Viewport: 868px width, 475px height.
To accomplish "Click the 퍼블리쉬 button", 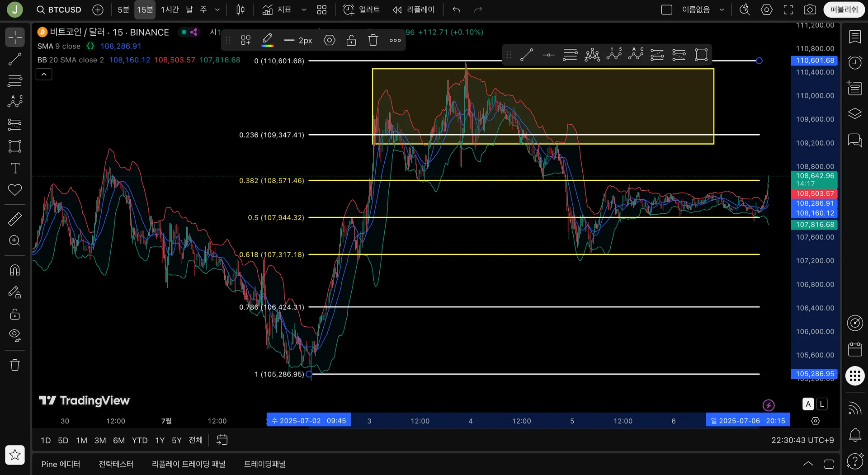I will coord(844,9).
